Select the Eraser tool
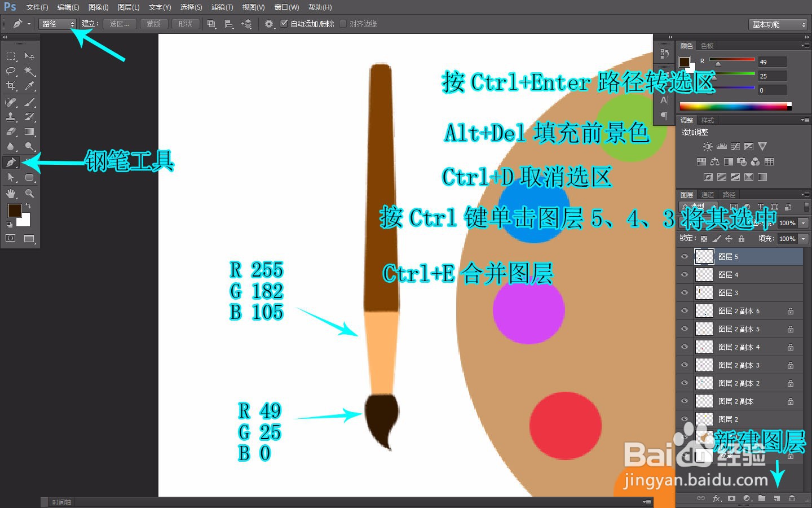The height and width of the screenshot is (508, 812). point(11,132)
